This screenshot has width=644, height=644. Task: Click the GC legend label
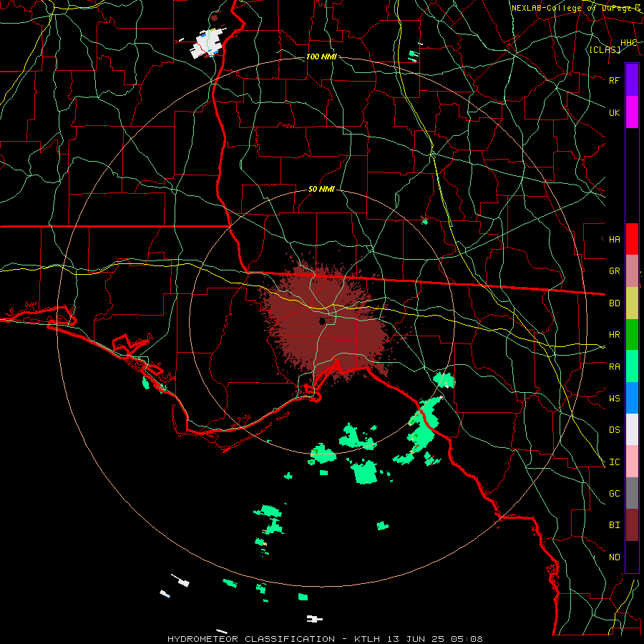pos(614,493)
